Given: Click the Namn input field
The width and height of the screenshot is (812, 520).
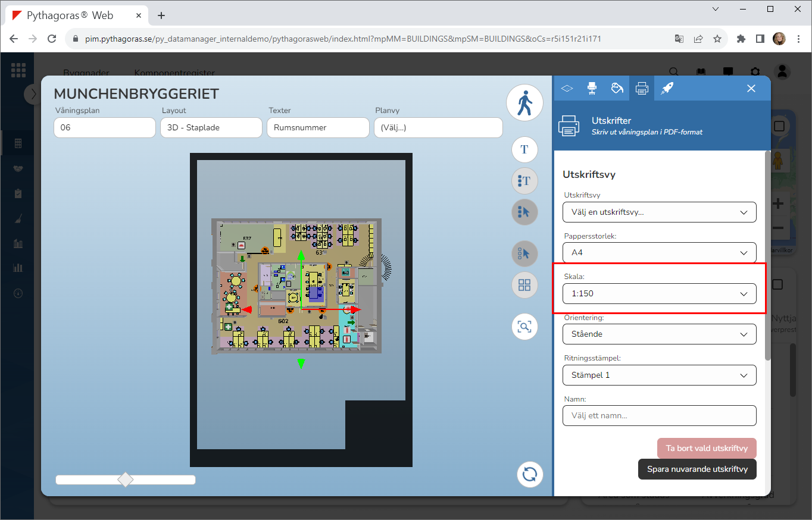Looking at the screenshot, I should [659, 416].
